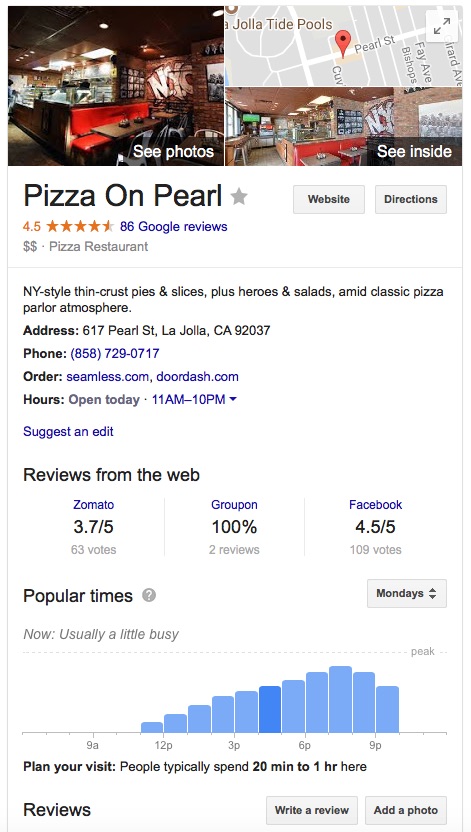The height and width of the screenshot is (832, 471).
Task: Get Directions to the restaurant
Action: (411, 200)
